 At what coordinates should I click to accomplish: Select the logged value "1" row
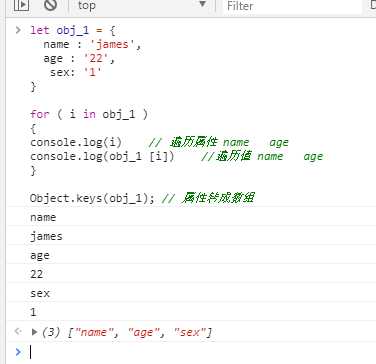pos(192,312)
